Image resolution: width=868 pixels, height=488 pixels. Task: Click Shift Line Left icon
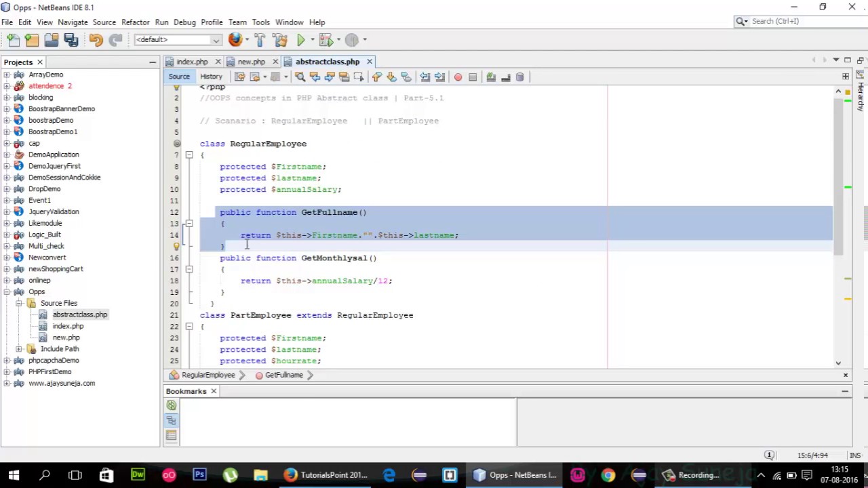pyautogui.click(x=425, y=77)
